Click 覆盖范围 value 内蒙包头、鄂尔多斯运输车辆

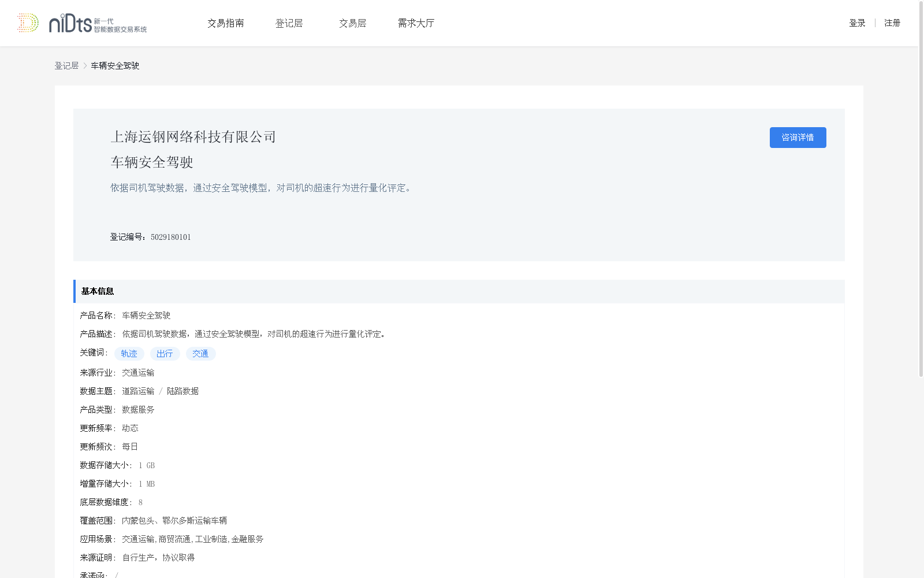tap(174, 521)
